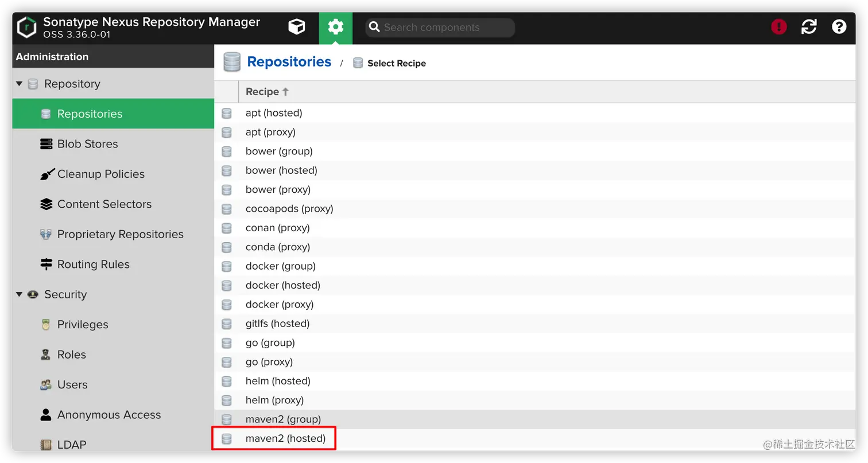The width and height of the screenshot is (868, 463).
Task: Click the Anonymous Access person icon
Action: (46, 415)
